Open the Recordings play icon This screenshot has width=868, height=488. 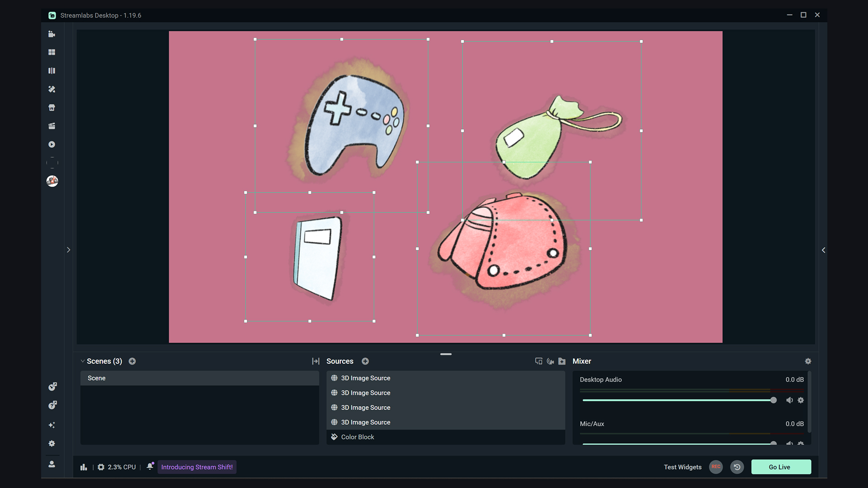coord(52,145)
